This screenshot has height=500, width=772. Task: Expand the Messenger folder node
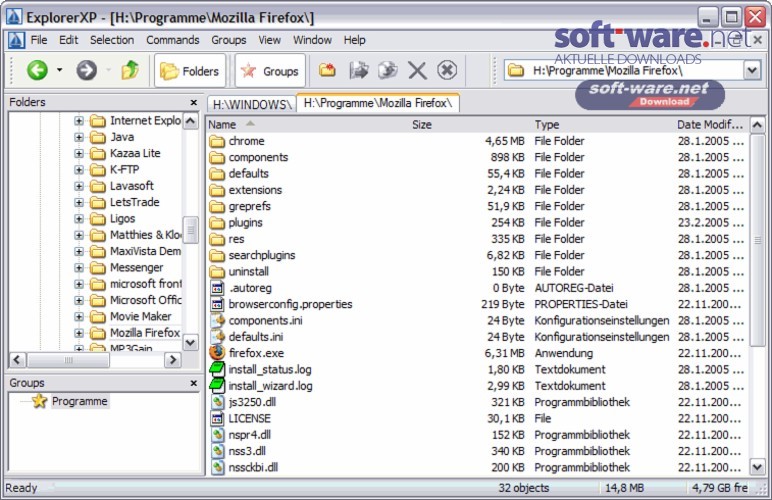coord(79,268)
